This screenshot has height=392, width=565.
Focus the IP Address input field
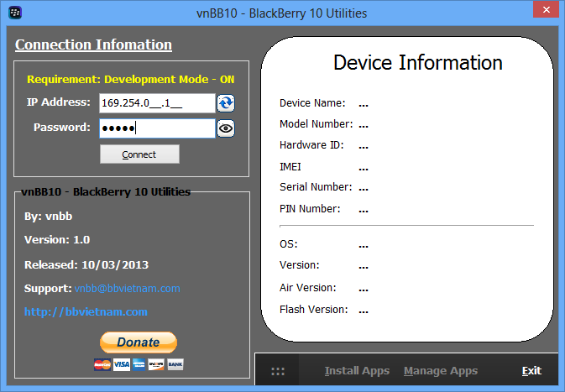coord(157,103)
